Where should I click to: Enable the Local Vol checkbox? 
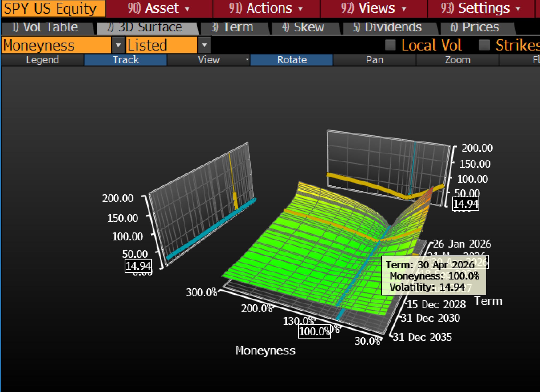(x=390, y=45)
